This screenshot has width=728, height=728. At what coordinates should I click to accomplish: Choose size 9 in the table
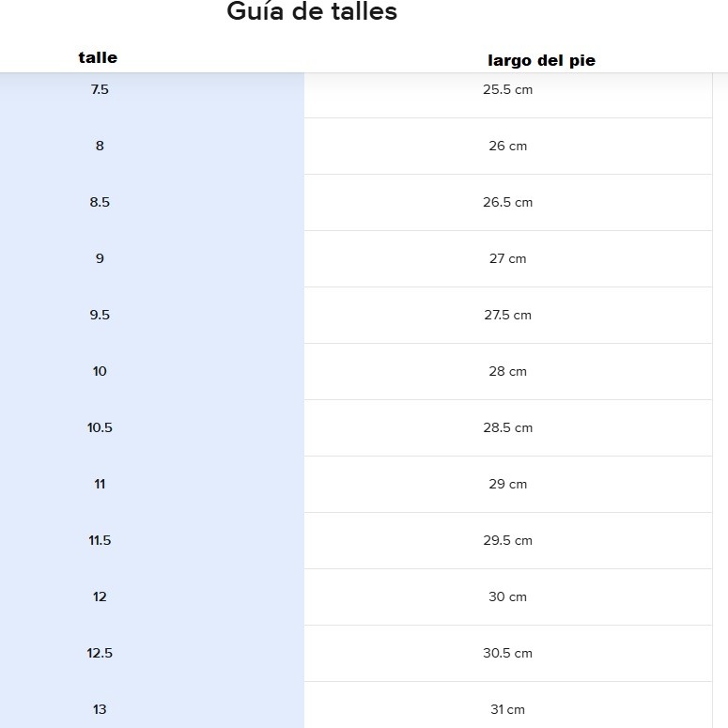100,258
